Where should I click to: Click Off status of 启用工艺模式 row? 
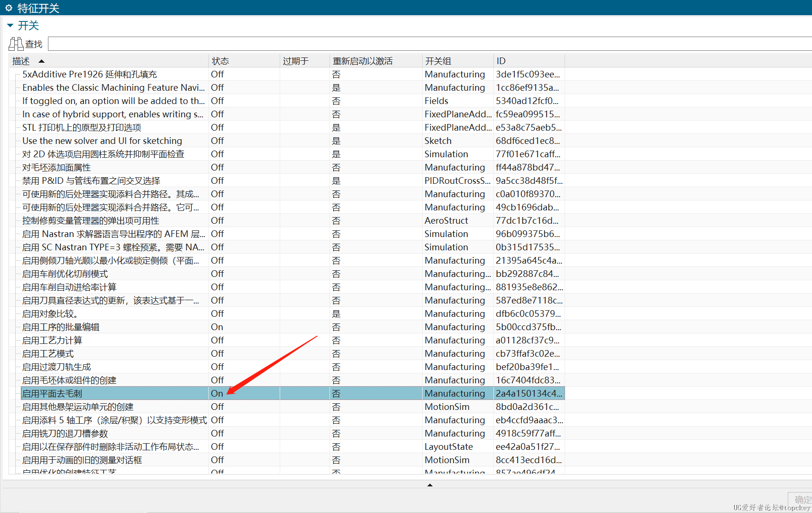217,353
